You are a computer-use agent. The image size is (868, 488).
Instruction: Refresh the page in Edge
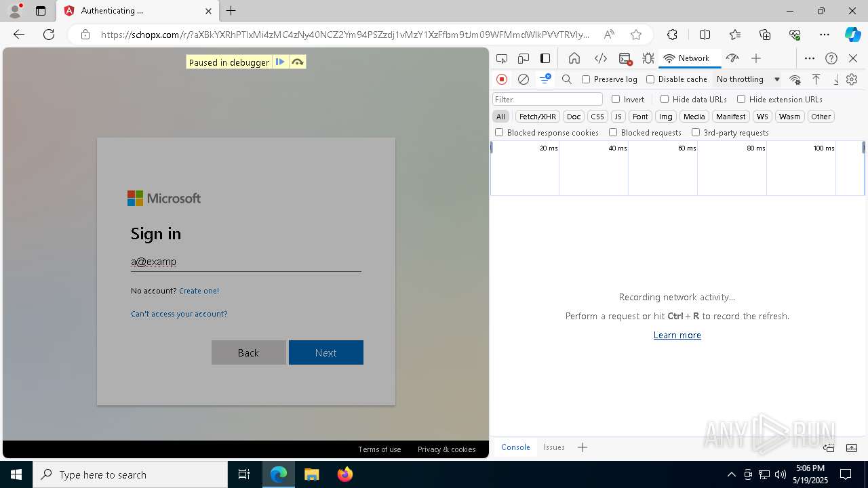pyautogui.click(x=49, y=35)
